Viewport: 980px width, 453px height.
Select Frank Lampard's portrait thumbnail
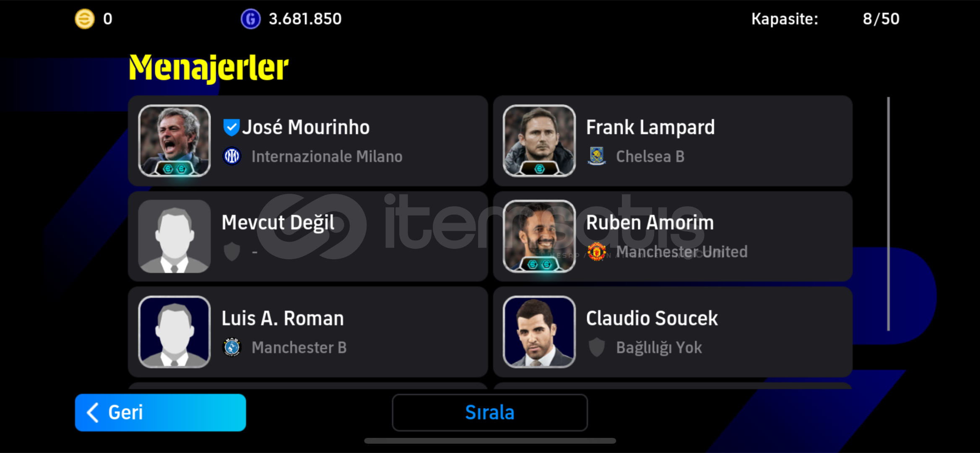click(x=539, y=141)
